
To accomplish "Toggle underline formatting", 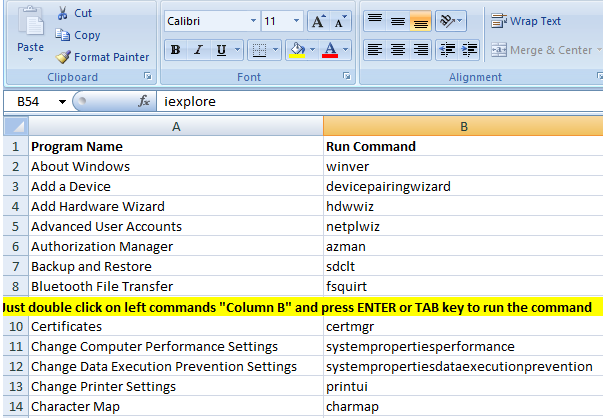I will click(221, 50).
